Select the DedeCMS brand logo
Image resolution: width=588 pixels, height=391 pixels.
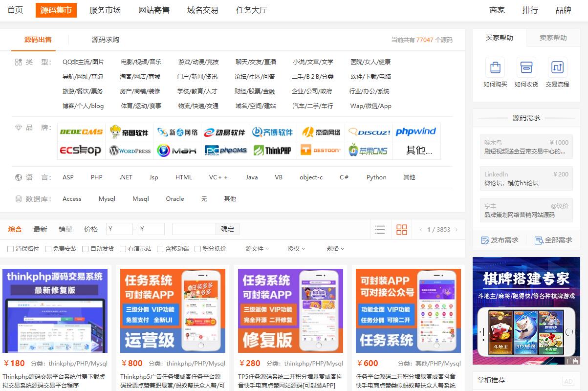tap(81, 132)
